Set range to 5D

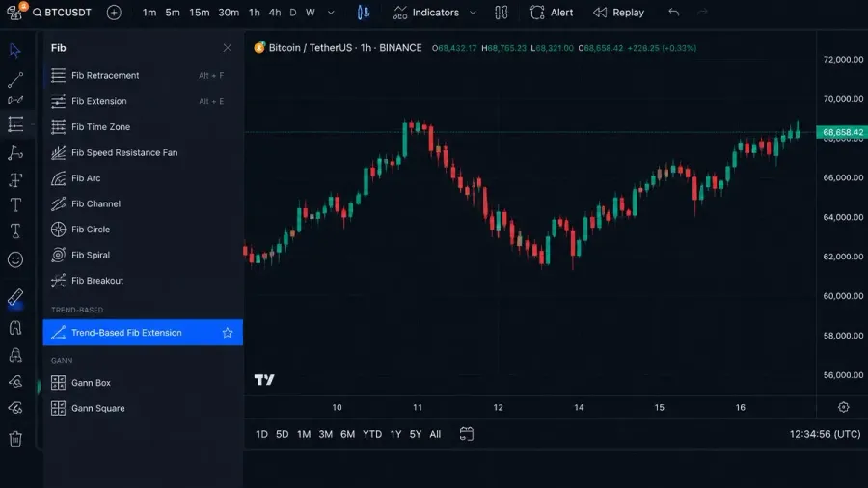(x=283, y=434)
